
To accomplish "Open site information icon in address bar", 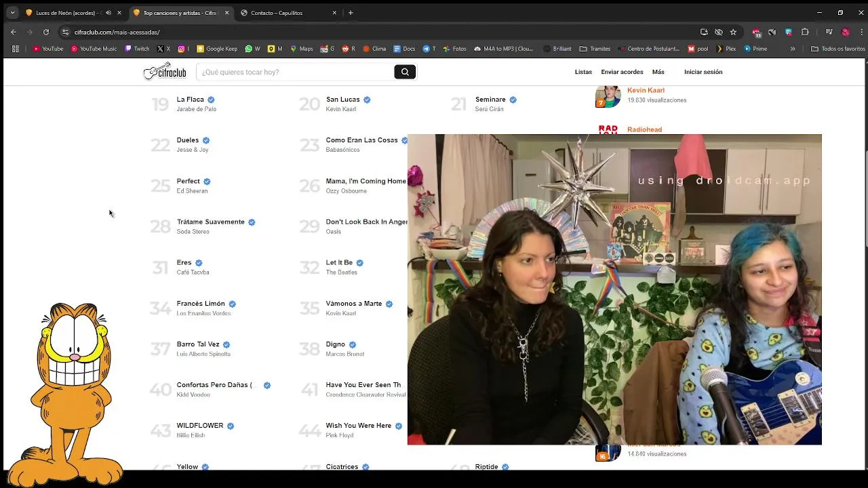I will pyautogui.click(x=65, y=32).
